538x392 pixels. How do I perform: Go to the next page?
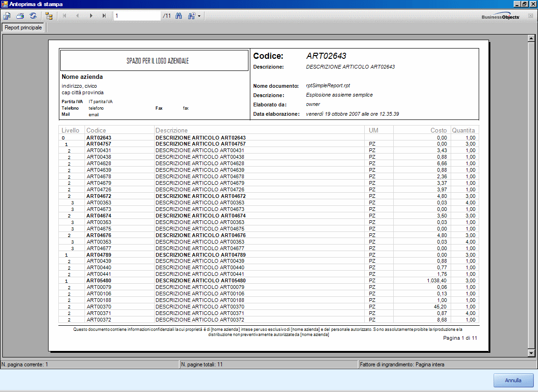(91, 16)
